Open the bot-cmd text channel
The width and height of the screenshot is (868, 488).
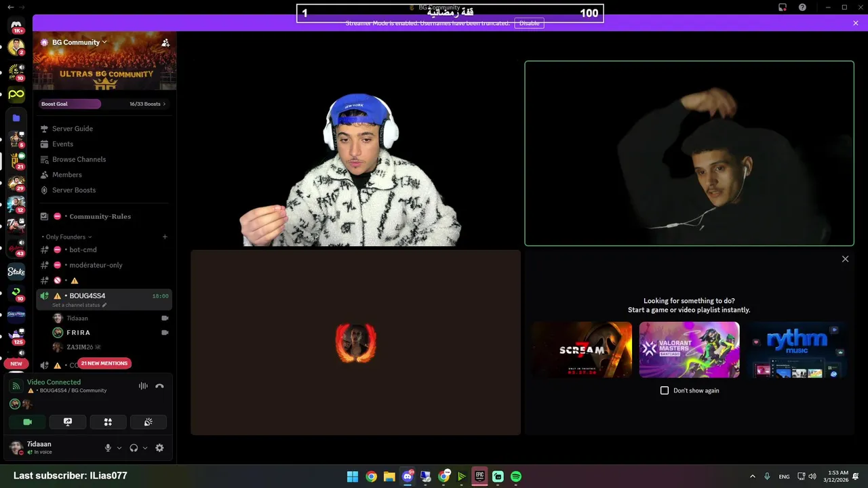pyautogui.click(x=83, y=250)
